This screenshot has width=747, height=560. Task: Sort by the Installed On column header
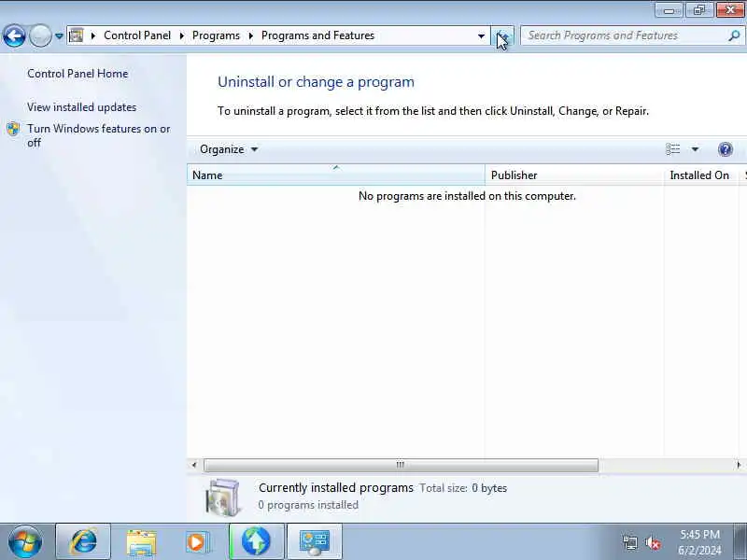pos(701,175)
